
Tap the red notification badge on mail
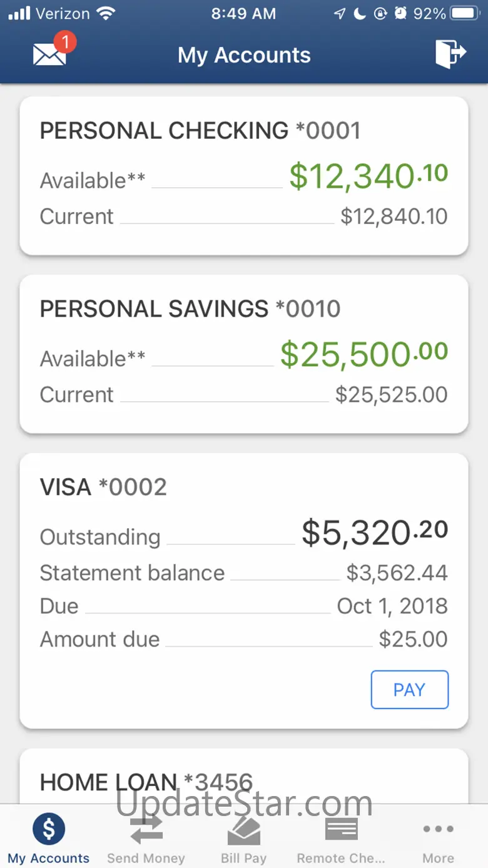coord(65,43)
